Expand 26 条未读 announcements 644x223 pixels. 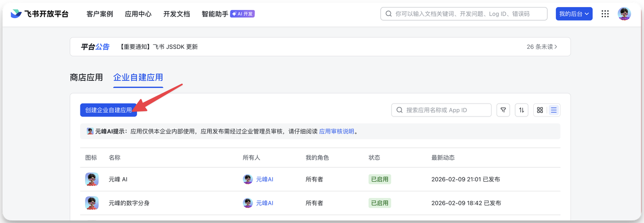tap(542, 47)
